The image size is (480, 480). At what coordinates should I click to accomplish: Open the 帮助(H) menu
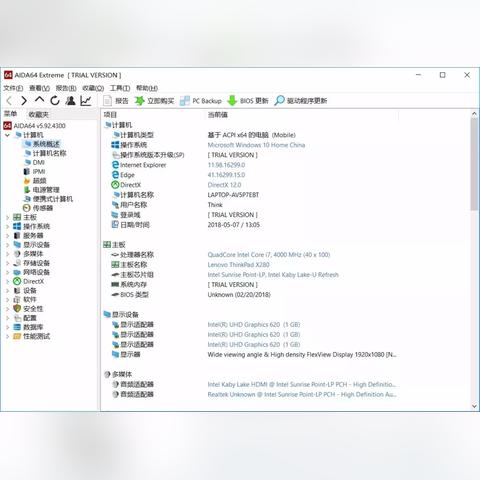coord(147,88)
